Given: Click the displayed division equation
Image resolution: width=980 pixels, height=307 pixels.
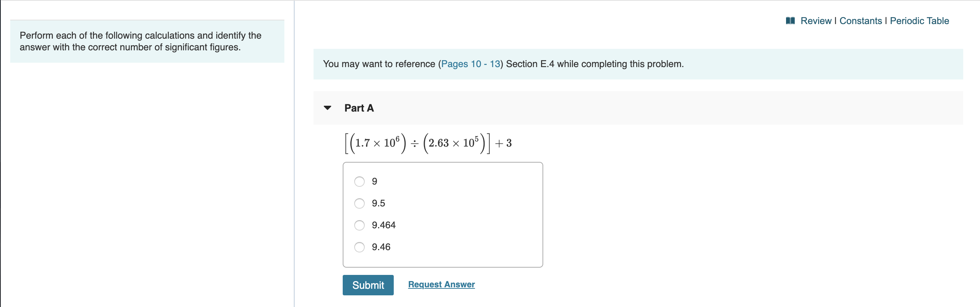Looking at the screenshot, I should click(x=427, y=143).
